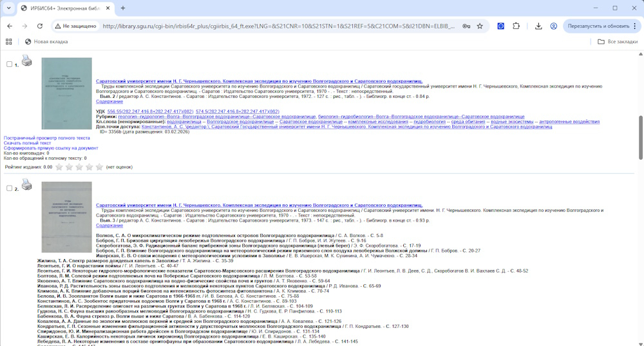Tick the checkbox for record 1

click(x=9, y=64)
